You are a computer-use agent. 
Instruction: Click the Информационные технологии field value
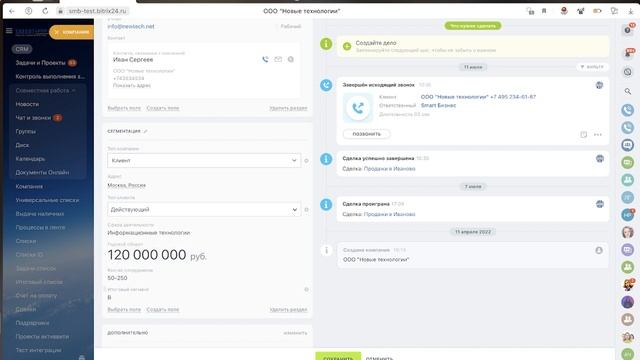coord(149,233)
